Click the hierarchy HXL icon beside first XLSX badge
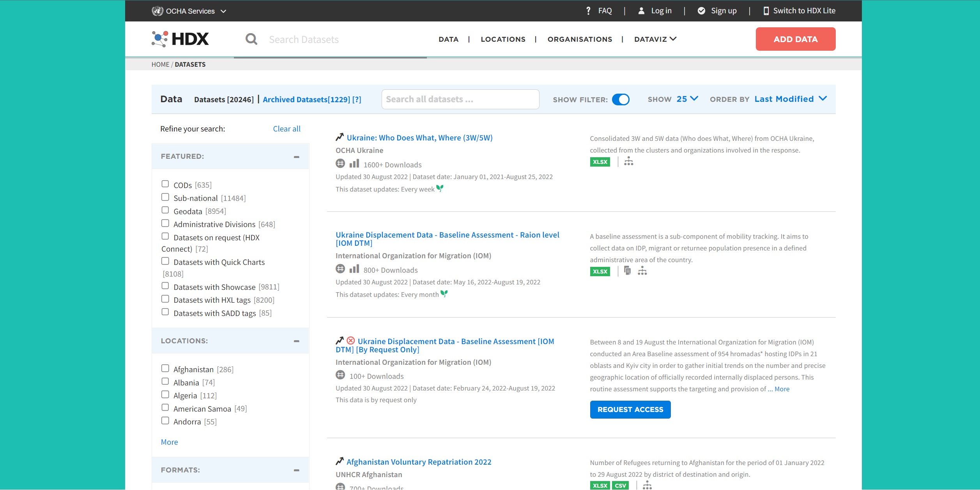Screen dimensions: 980x490 pyautogui.click(x=628, y=161)
